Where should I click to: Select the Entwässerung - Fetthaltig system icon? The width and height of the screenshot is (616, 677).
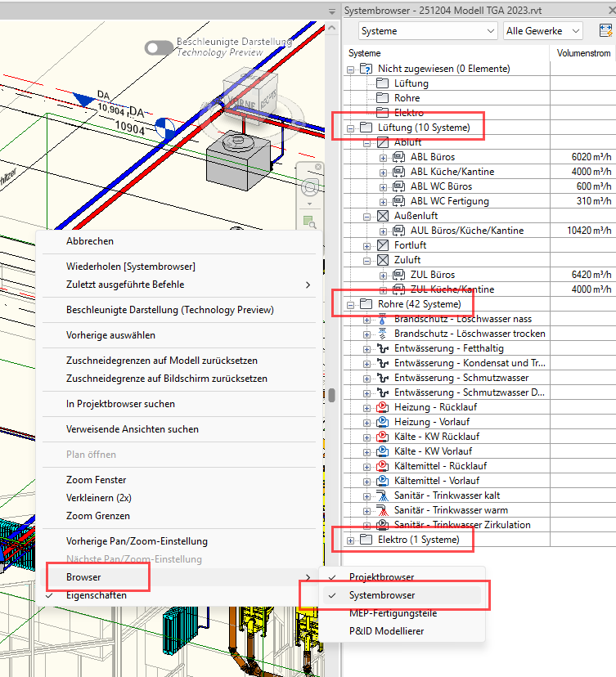click(382, 348)
